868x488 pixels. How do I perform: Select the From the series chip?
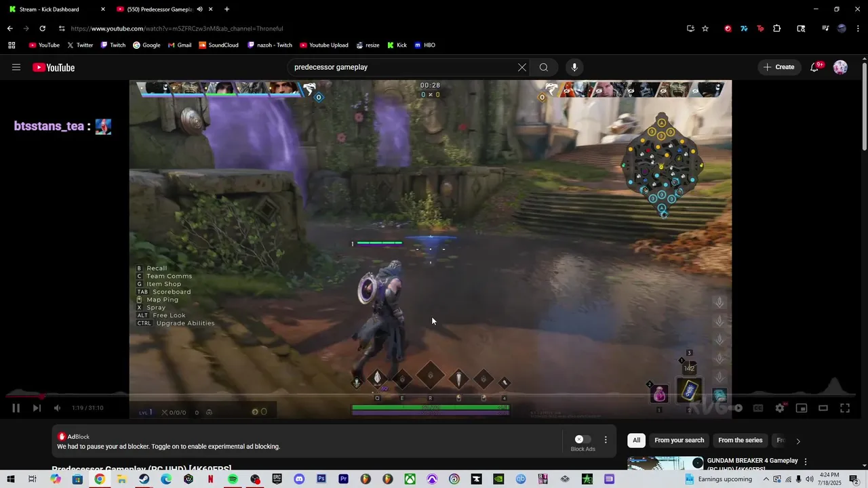[x=740, y=441]
